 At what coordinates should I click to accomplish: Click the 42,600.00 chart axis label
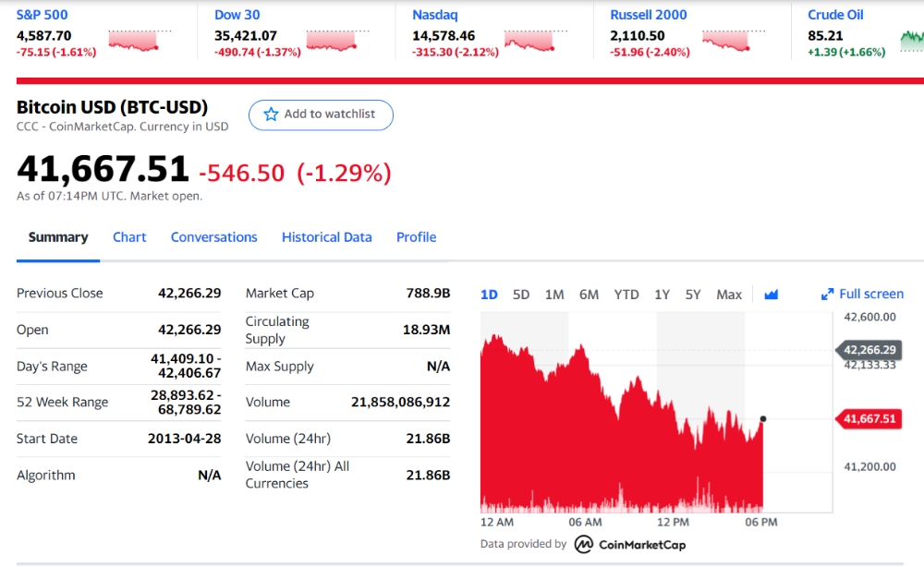pyautogui.click(x=869, y=317)
